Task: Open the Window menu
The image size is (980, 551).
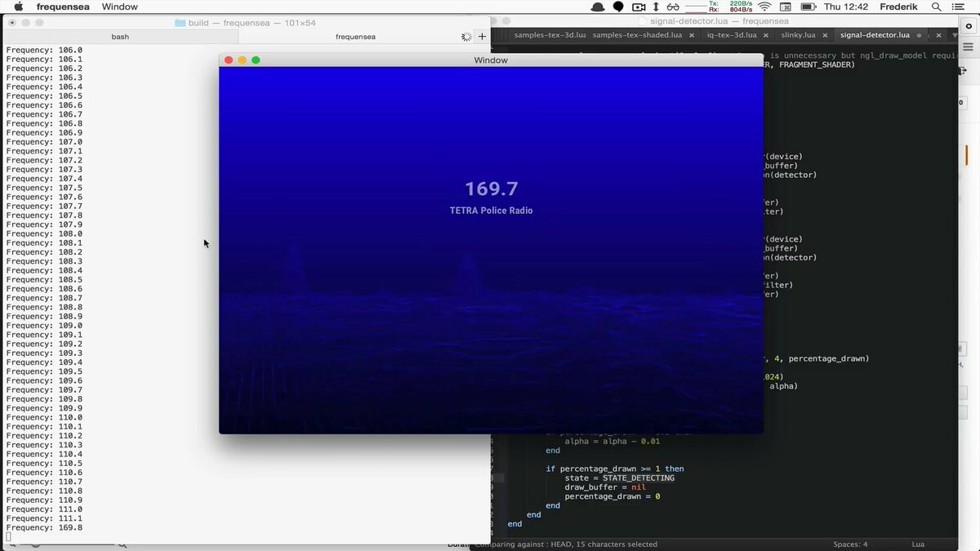Action: click(119, 7)
